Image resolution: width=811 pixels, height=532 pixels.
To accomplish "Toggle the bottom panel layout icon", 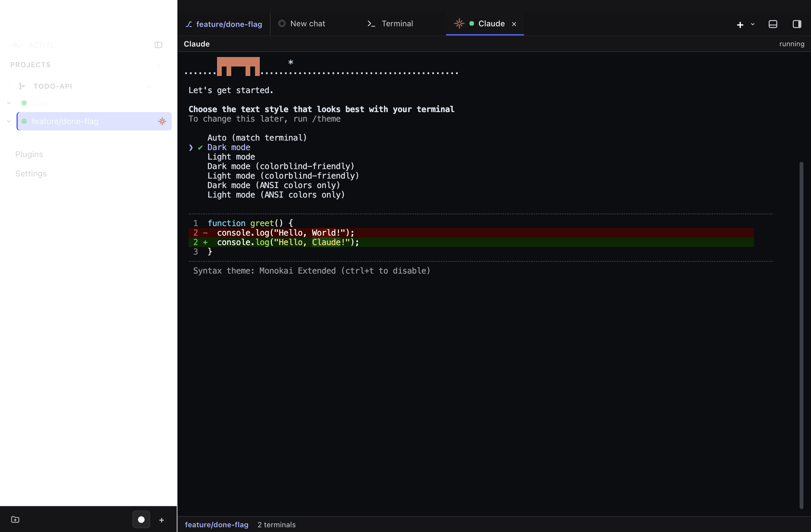I will point(773,24).
